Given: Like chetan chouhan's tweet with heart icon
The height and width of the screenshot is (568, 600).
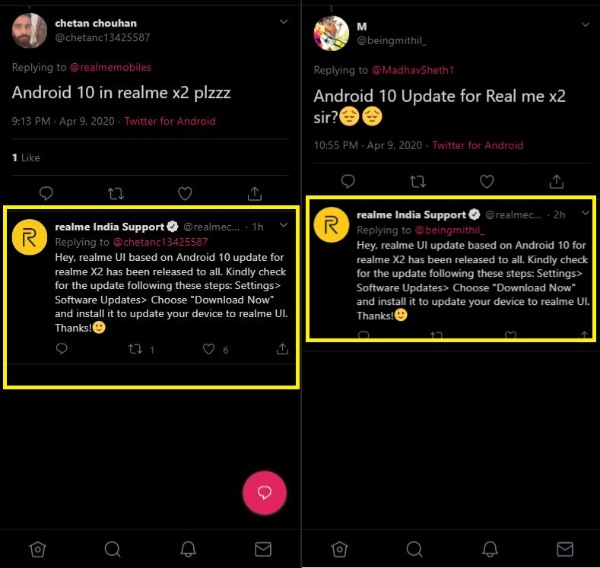Looking at the screenshot, I should click(185, 194).
